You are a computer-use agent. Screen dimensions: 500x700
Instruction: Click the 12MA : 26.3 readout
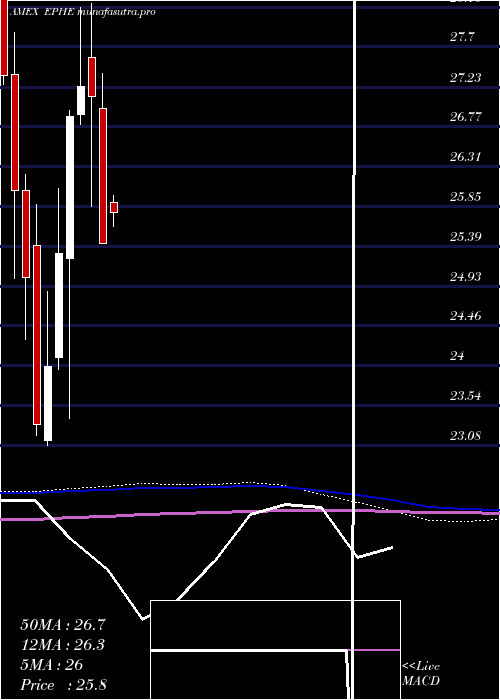pyautogui.click(x=63, y=645)
